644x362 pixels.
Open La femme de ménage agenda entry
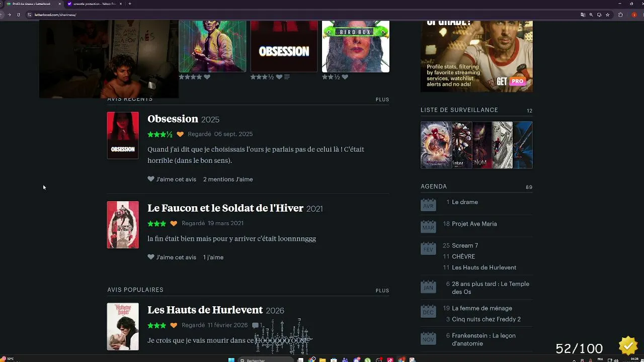pos(482,308)
